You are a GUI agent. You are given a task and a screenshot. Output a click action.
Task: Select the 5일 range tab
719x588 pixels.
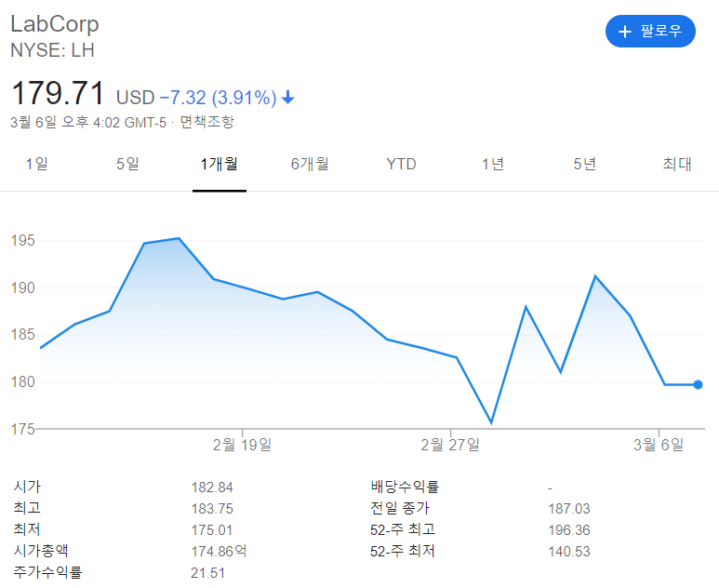click(127, 164)
